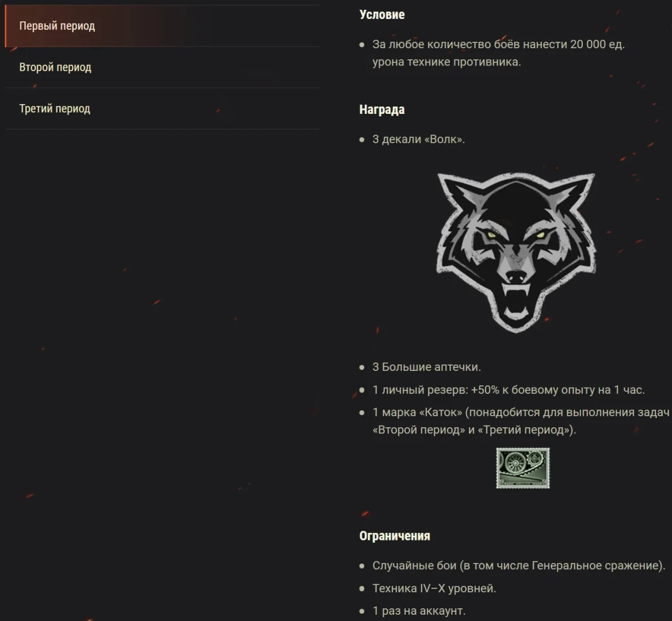The image size is (672, 621).
Task: Click the Ограничения heading
Action: pos(395,536)
